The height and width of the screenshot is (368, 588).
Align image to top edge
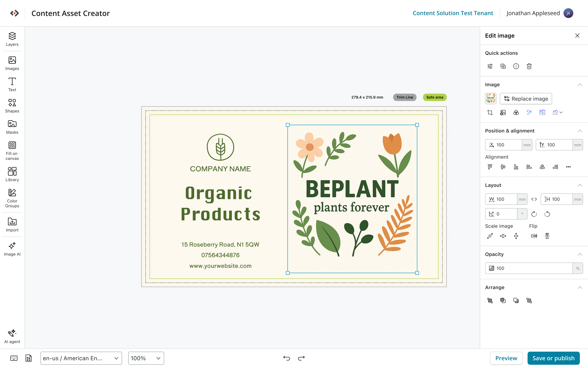coord(490,167)
